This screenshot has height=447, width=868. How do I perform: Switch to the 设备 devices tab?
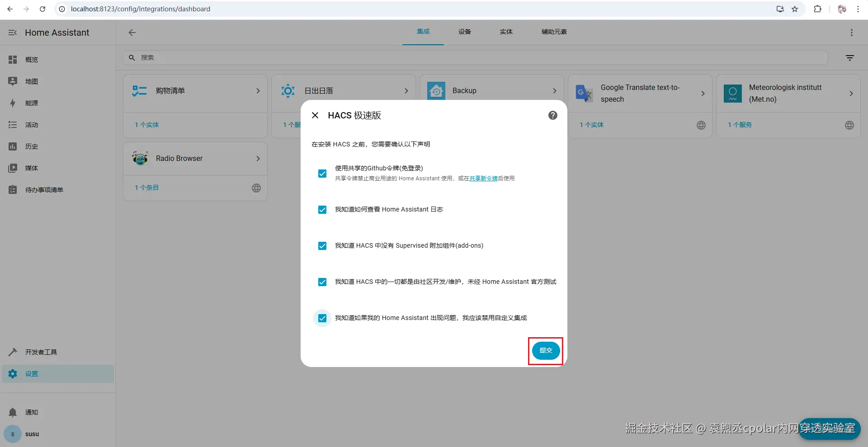coord(465,32)
